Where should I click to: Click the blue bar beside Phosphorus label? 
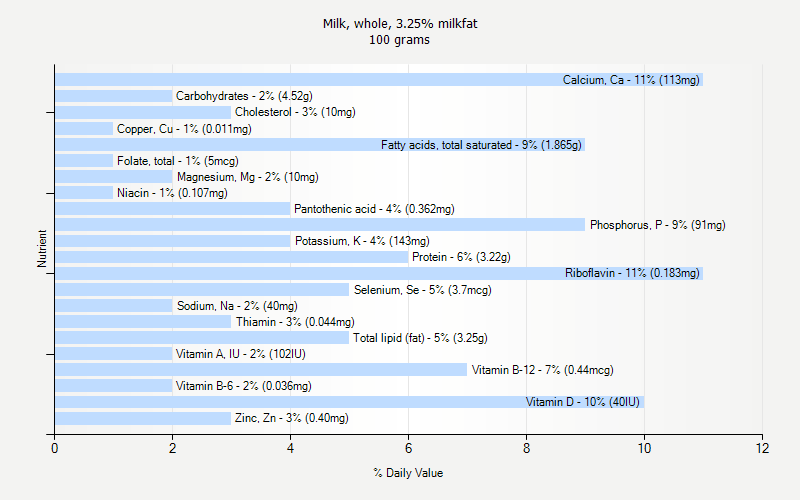coord(320,225)
